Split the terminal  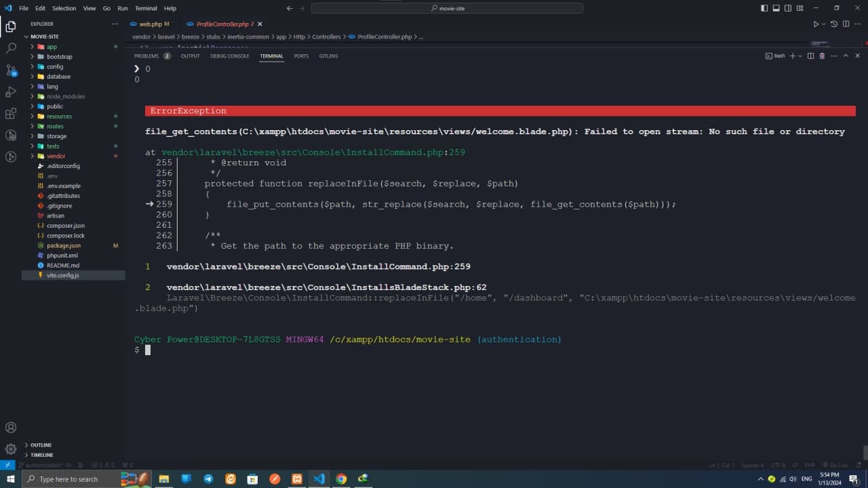[811, 56]
